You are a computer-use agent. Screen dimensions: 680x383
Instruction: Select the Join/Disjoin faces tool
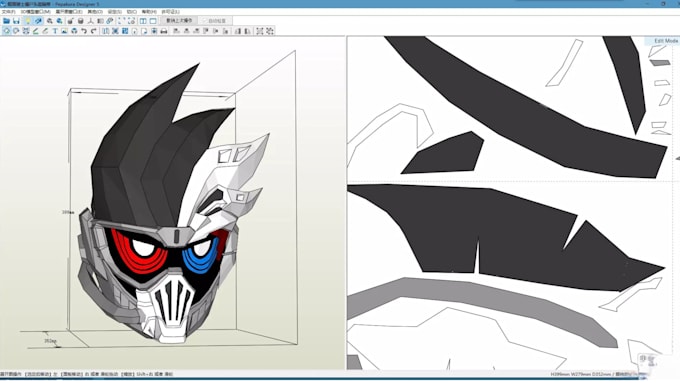[26, 31]
